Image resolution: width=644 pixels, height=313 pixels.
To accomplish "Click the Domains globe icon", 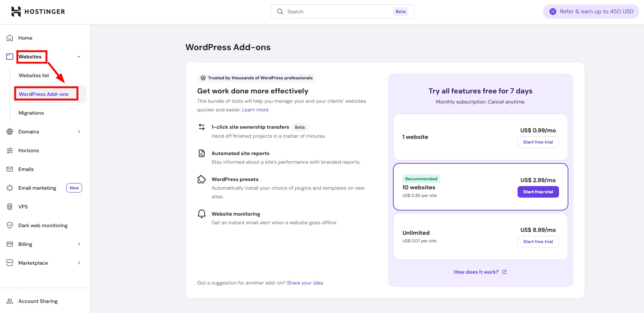I will [x=10, y=132].
